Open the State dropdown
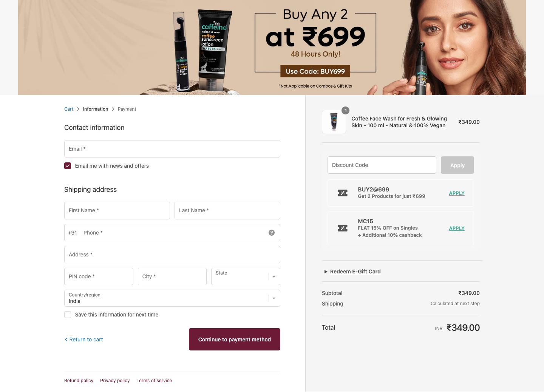The image size is (544, 392). 246,276
